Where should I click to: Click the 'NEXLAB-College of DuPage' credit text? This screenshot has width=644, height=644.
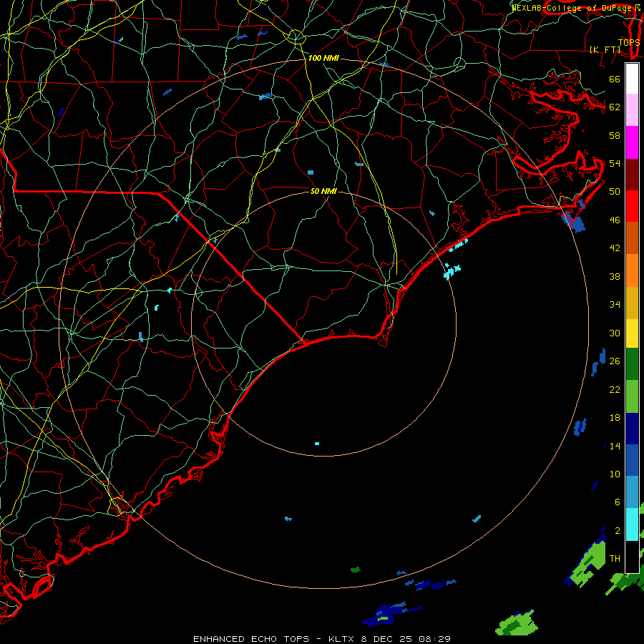[x=573, y=8]
